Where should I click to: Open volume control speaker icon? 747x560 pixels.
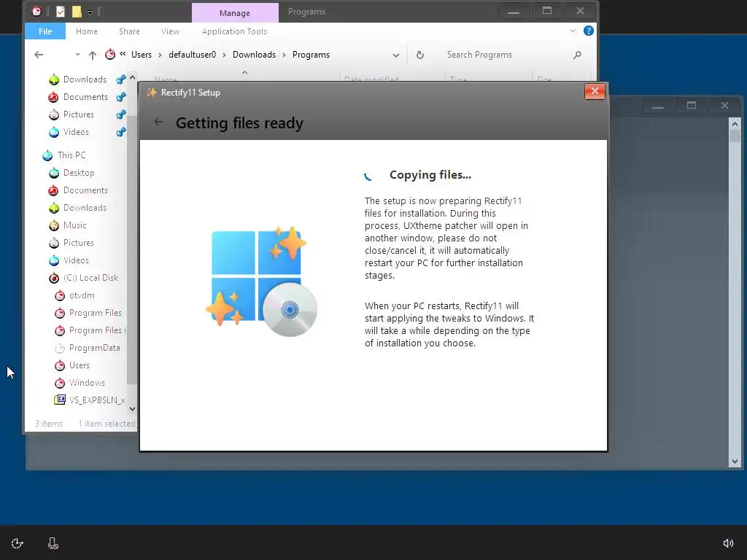click(x=728, y=543)
